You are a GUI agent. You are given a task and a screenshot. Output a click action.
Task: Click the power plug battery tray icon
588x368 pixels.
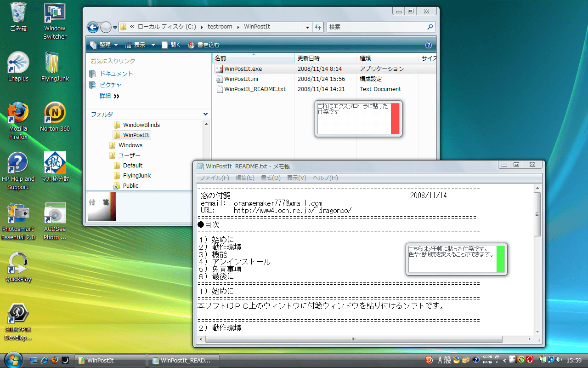tap(543, 360)
